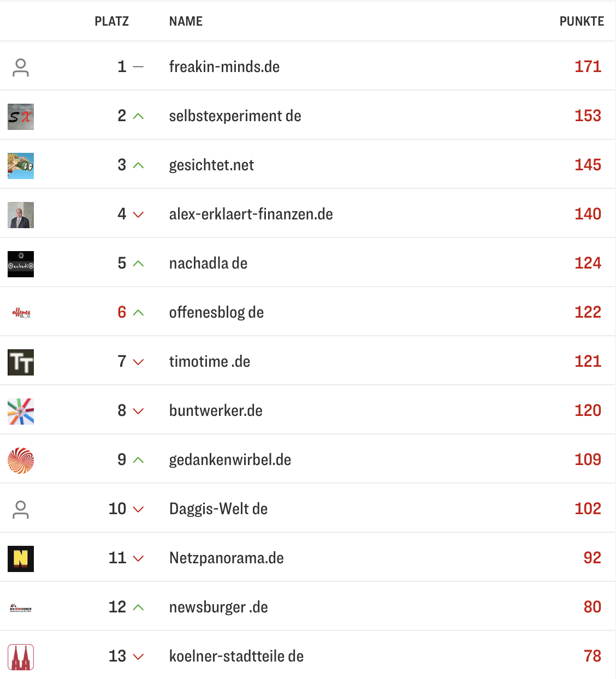The width and height of the screenshot is (616, 679).
Task: Open the Daggis-Welt de entry
Action: [218, 509]
